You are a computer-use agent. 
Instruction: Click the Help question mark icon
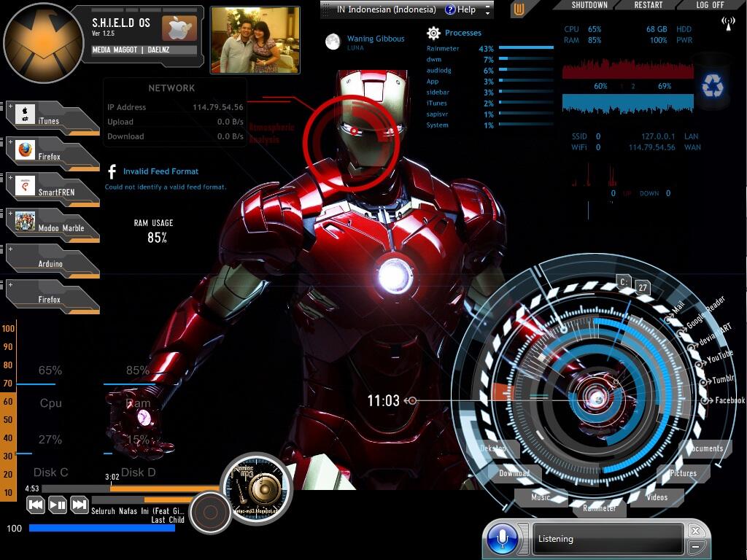(x=449, y=9)
